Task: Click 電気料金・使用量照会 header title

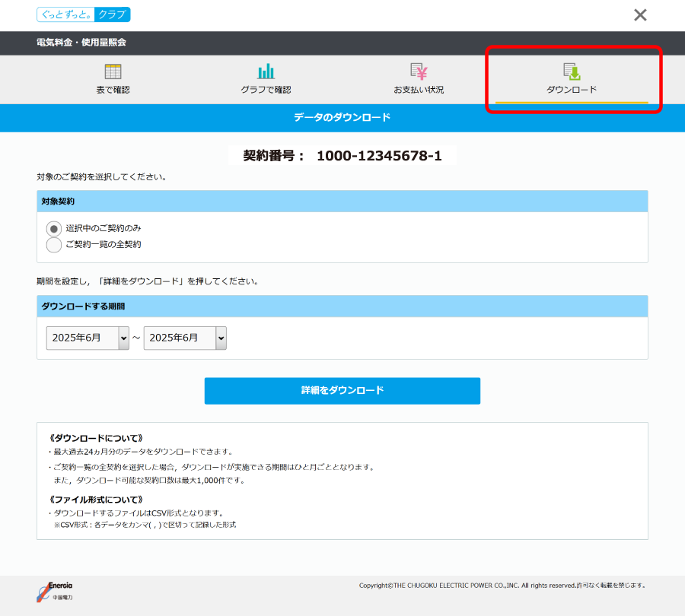Action: tap(81, 43)
